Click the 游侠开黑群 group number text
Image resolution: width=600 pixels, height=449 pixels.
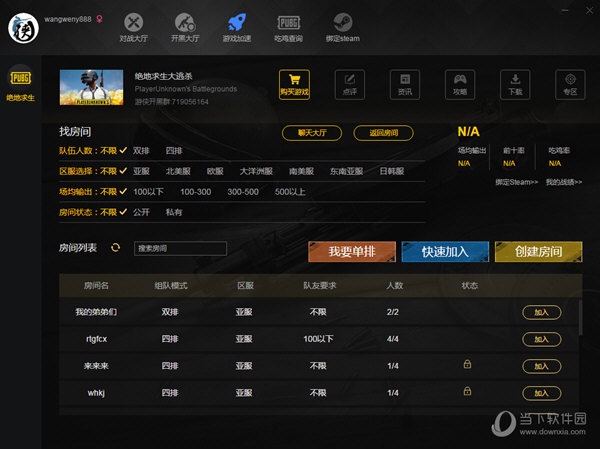pos(171,102)
